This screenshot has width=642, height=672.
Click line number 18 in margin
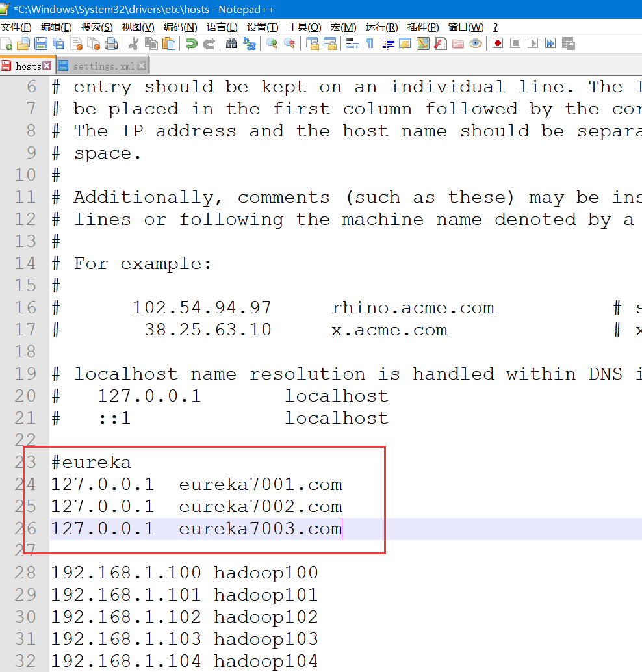click(25, 352)
